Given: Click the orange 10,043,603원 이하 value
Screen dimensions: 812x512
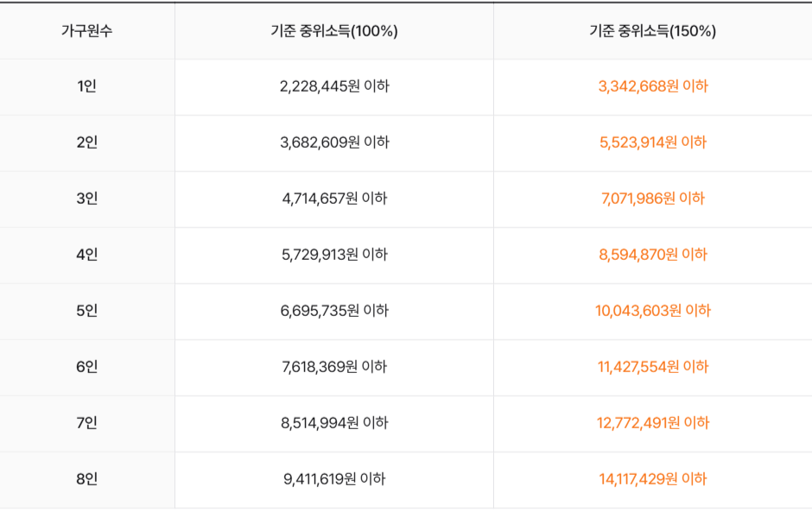Looking at the screenshot, I should (x=653, y=311).
